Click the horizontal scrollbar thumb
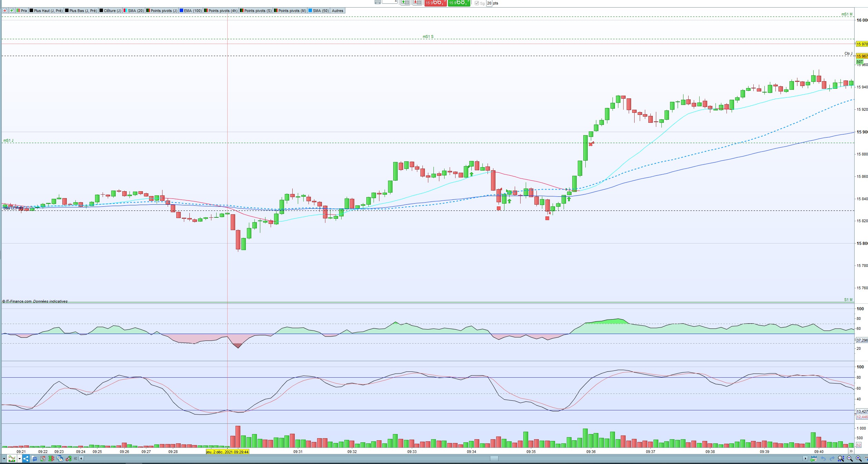Image resolution: width=868 pixels, height=464 pixels. click(x=494, y=458)
